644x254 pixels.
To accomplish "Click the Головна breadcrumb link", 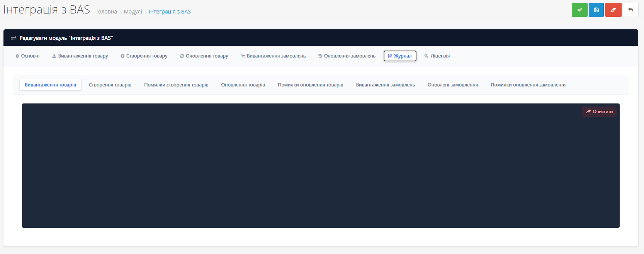I will tap(106, 12).
